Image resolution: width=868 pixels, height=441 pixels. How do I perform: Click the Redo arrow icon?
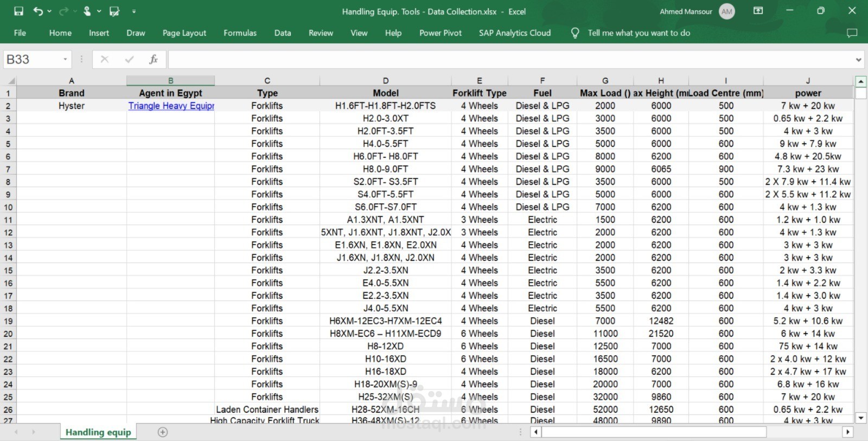tap(63, 11)
